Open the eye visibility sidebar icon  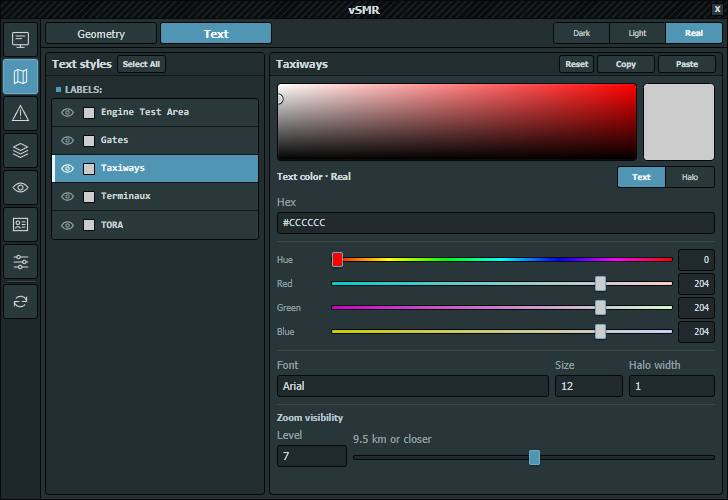[20, 188]
